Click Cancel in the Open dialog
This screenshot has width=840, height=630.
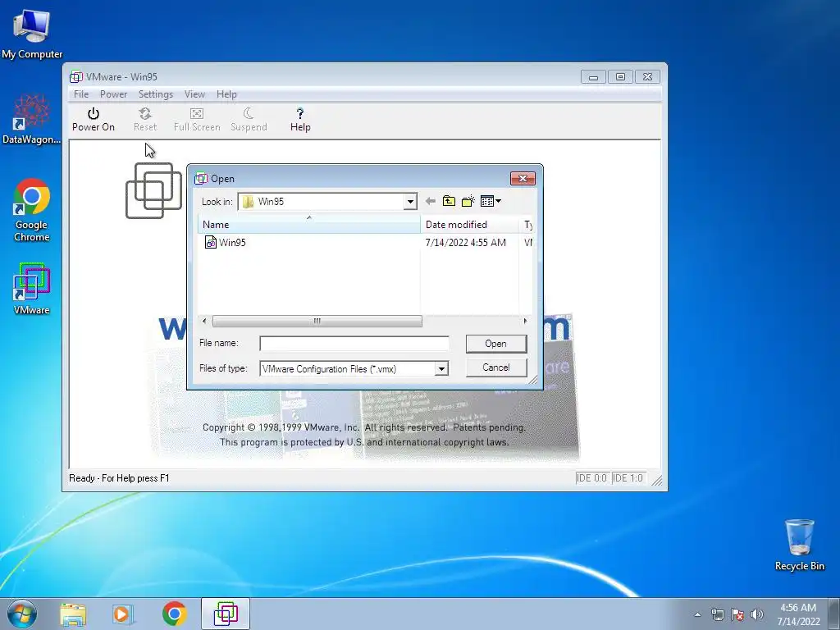pos(496,367)
